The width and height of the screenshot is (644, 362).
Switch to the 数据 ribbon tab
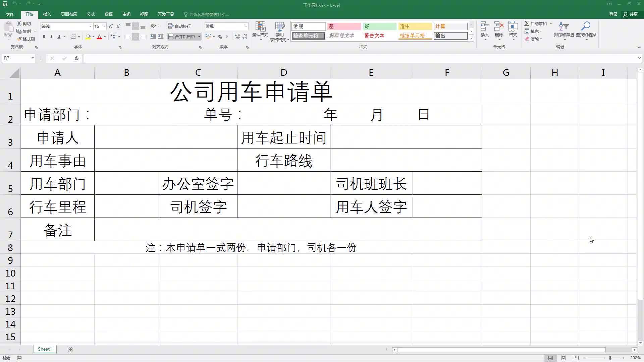108,14
